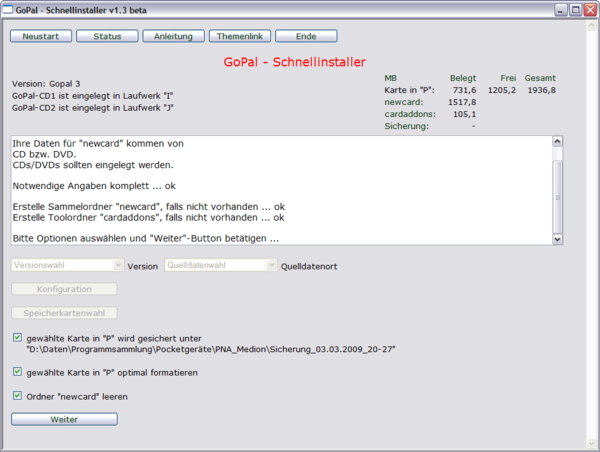This screenshot has height=452, width=600.
Task: Click the value 1936,8
Action: click(541, 90)
